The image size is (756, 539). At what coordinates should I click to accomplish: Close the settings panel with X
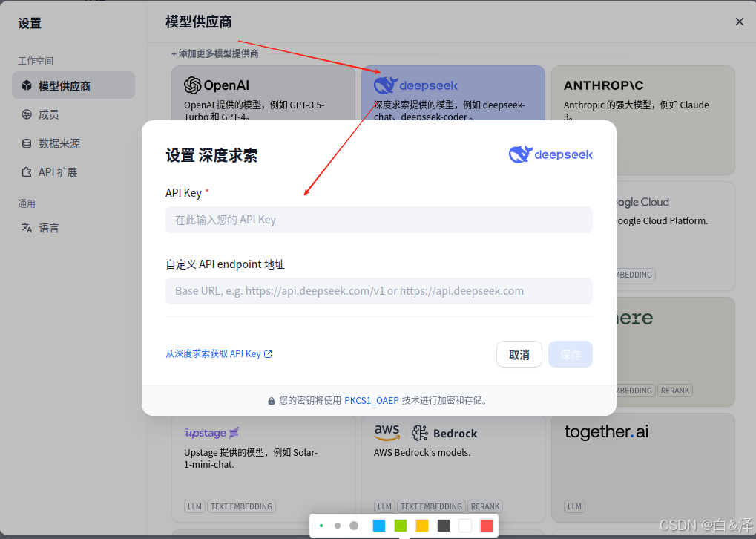[x=739, y=22]
